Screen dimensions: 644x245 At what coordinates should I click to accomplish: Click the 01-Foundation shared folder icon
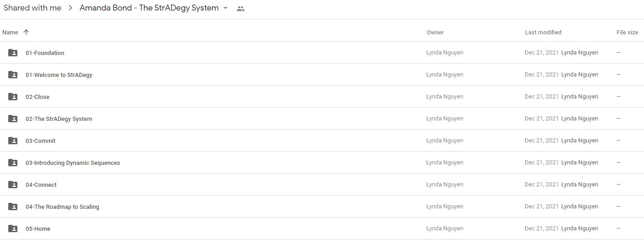(13, 53)
